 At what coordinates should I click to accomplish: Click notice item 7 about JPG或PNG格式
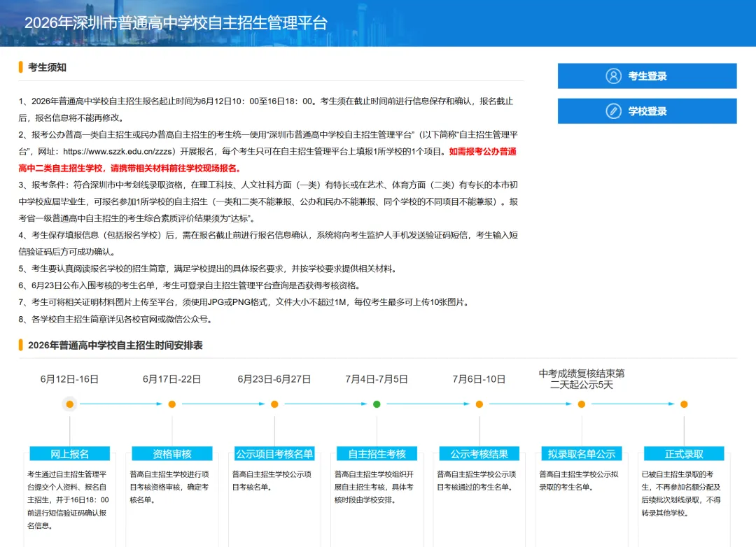244,302
